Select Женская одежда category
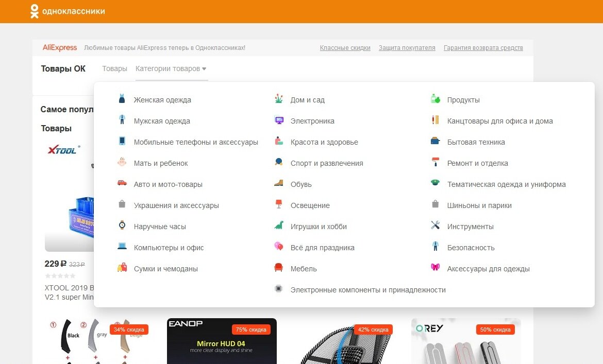 coord(162,100)
